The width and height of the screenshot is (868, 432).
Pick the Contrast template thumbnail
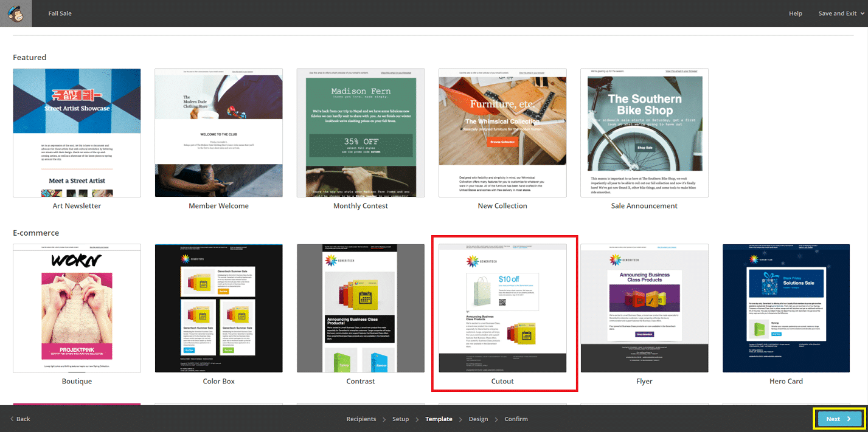pyautogui.click(x=361, y=308)
